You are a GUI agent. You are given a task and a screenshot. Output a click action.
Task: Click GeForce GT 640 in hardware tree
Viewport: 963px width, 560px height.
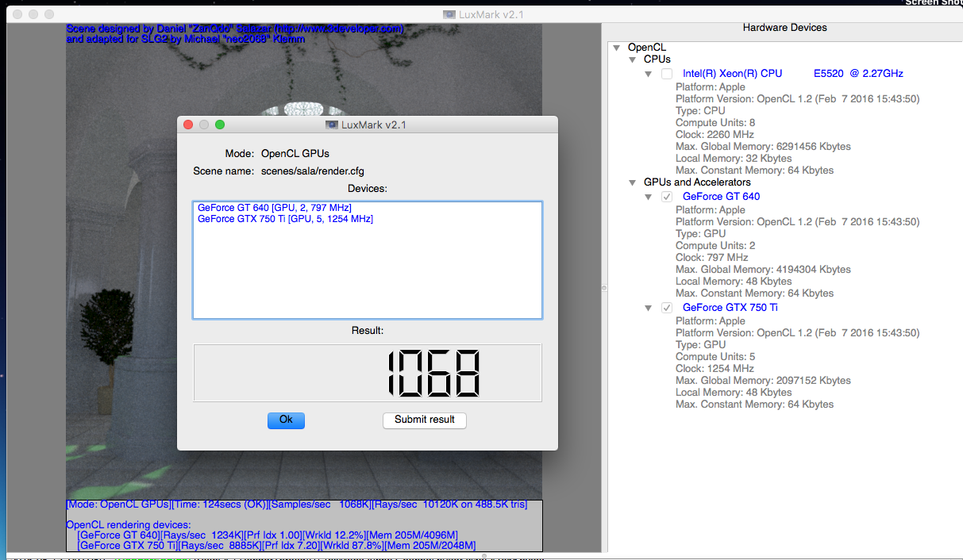(721, 197)
